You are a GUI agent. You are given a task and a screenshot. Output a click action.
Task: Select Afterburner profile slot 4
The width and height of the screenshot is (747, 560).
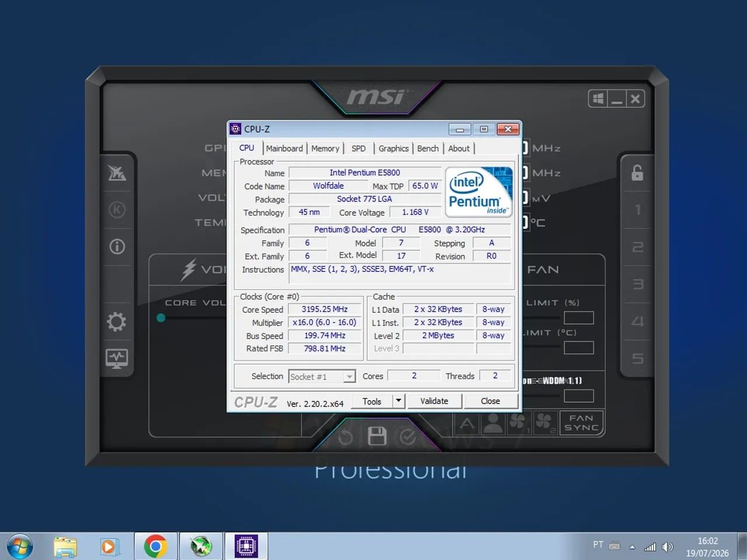[638, 321]
